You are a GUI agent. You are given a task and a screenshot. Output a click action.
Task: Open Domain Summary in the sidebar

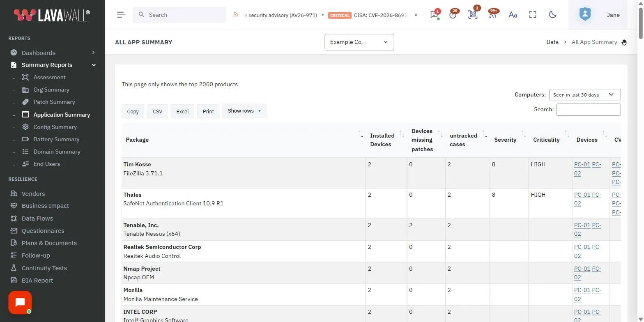57,152
